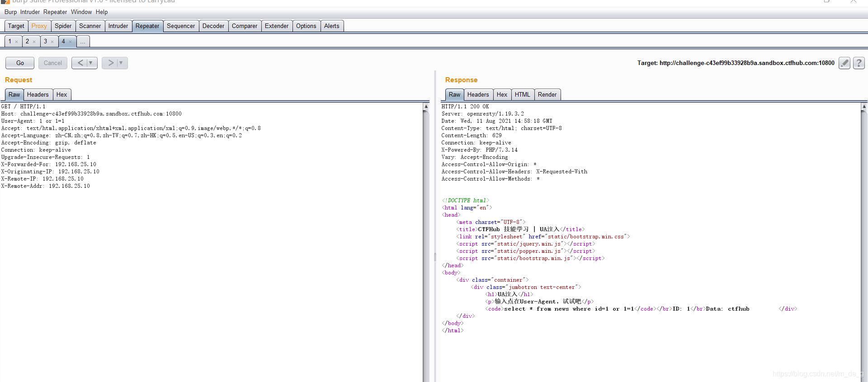
Task: Show the Response Render view
Action: point(547,95)
